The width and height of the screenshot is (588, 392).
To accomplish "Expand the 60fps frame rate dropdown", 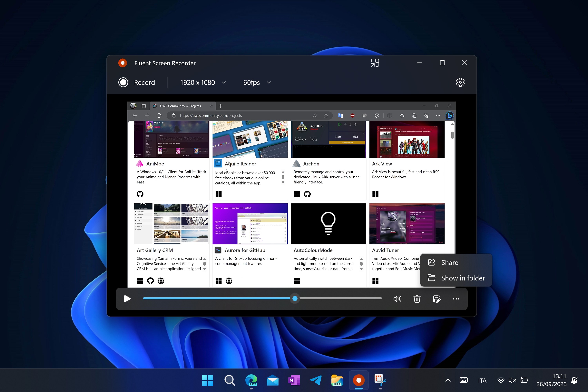I will click(x=257, y=83).
